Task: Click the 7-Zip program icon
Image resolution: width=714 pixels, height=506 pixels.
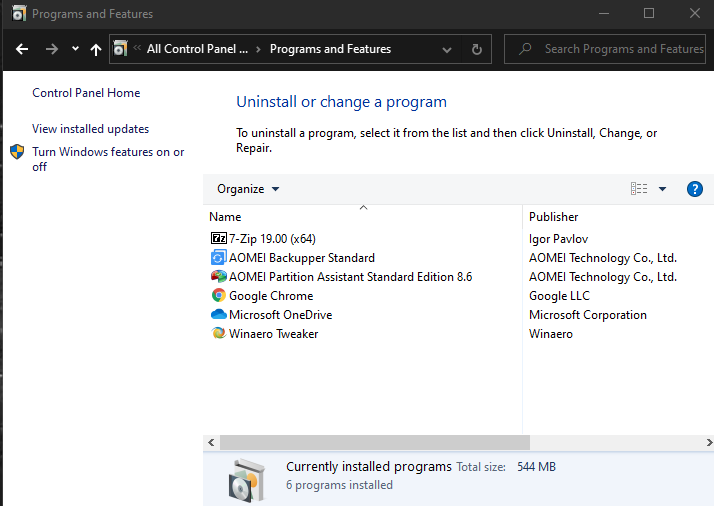Action: point(219,238)
